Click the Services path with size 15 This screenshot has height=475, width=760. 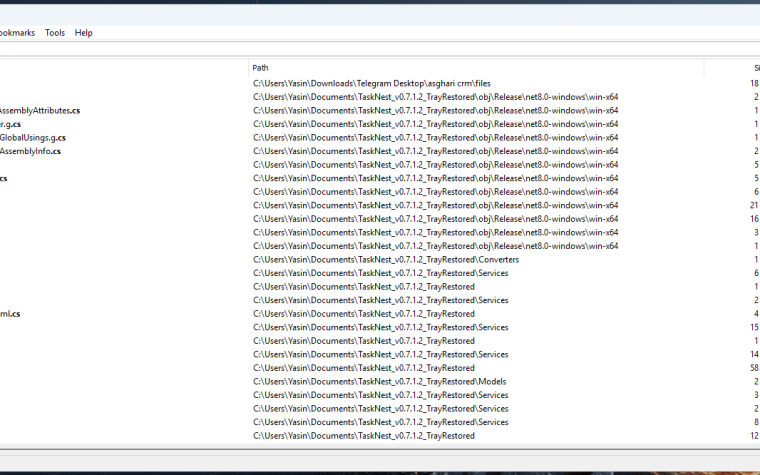tap(380, 328)
